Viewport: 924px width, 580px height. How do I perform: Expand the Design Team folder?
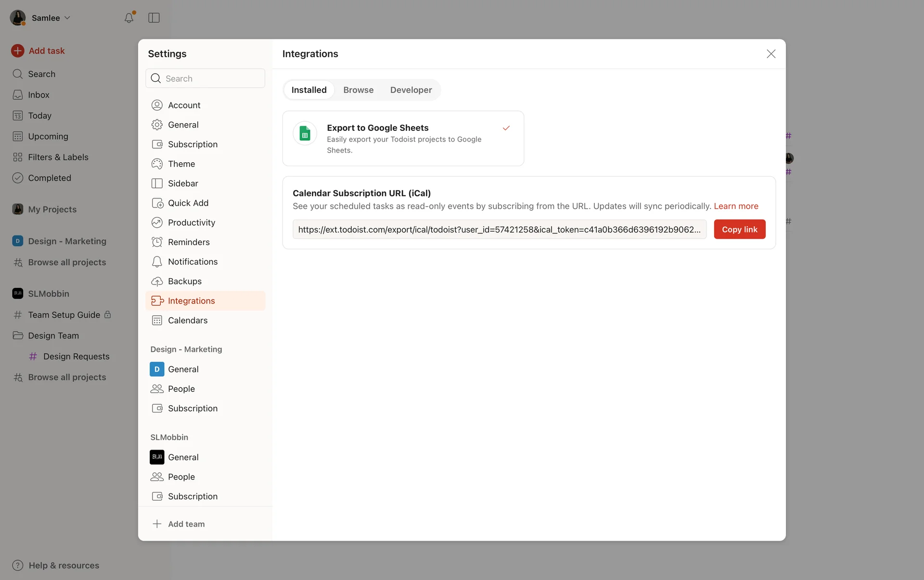(53, 335)
